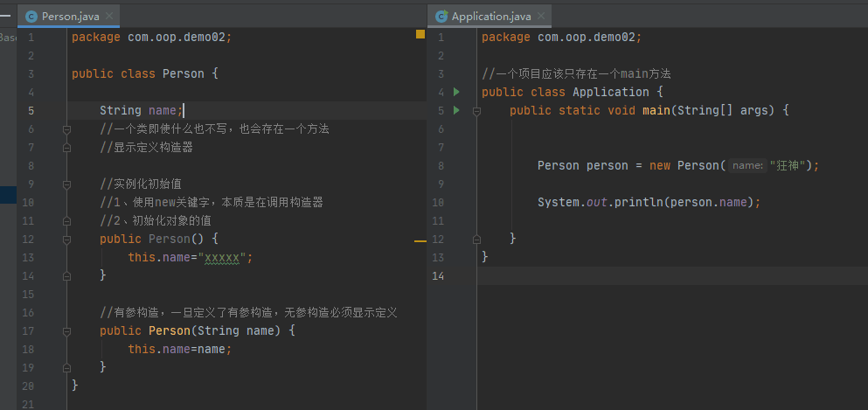
Task: Click the run arrow beside main method
Action: point(455,110)
